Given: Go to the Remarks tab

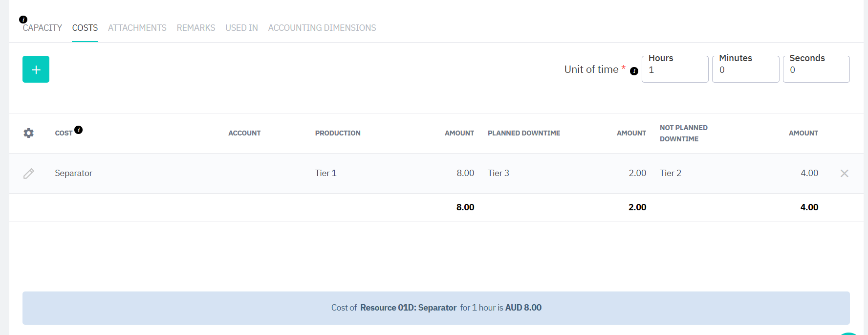Looking at the screenshot, I should pyautogui.click(x=196, y=28).
